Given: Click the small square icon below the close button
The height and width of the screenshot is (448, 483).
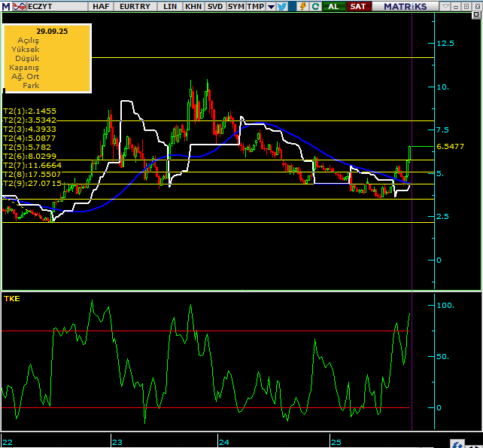Looking at the screenshot, I should (x=476, y=15).
